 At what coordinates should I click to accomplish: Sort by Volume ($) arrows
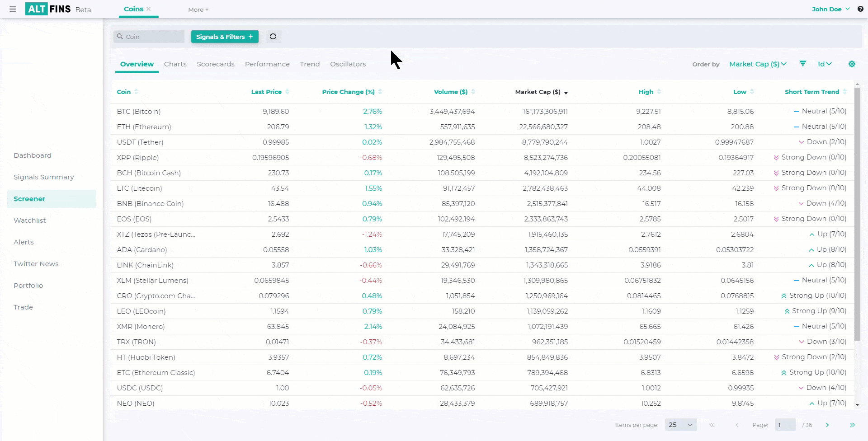click(473, 92)
